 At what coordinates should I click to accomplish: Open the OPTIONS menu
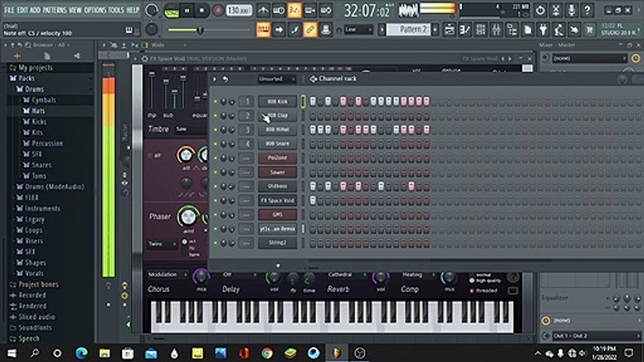coord(95,10)
